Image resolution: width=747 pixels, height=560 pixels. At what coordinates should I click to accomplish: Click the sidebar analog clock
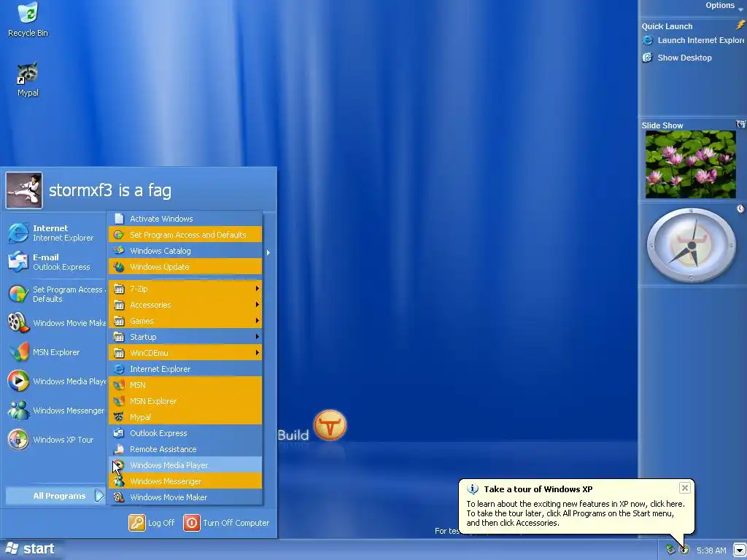point(692,245)
